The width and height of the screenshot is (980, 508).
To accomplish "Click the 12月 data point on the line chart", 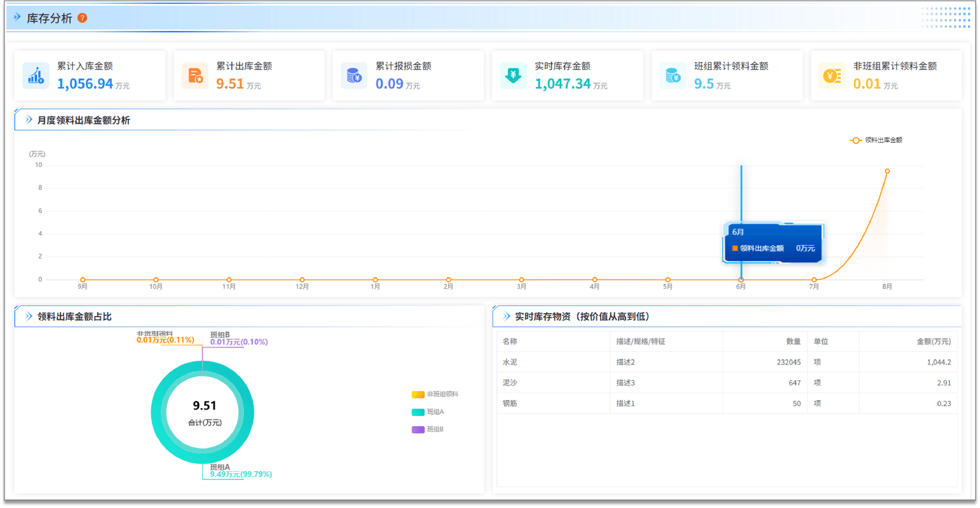I will [x=302, y=279].
